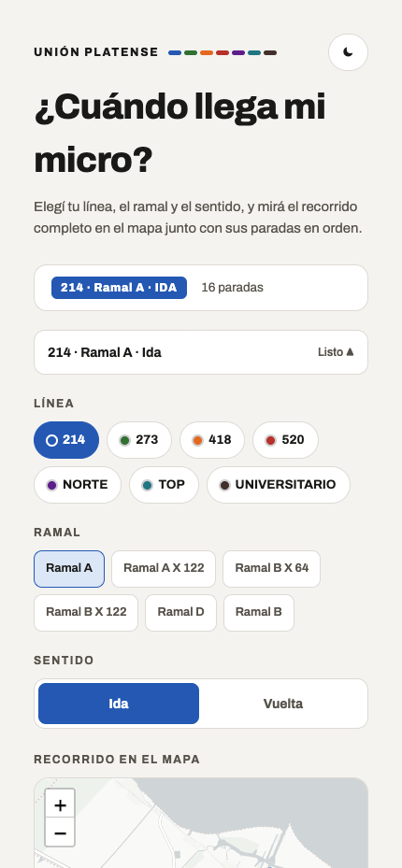Viewport: 402px width, 868px height.
Task: Toggle dark mode with moon icon
Action: point(348,52)
